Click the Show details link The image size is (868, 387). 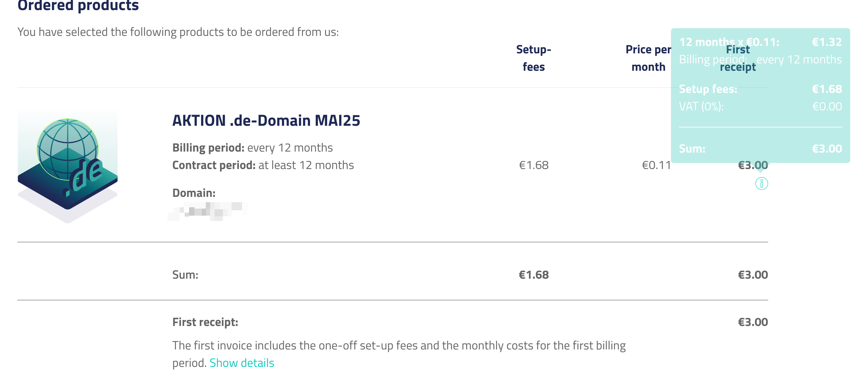point(242,363)
